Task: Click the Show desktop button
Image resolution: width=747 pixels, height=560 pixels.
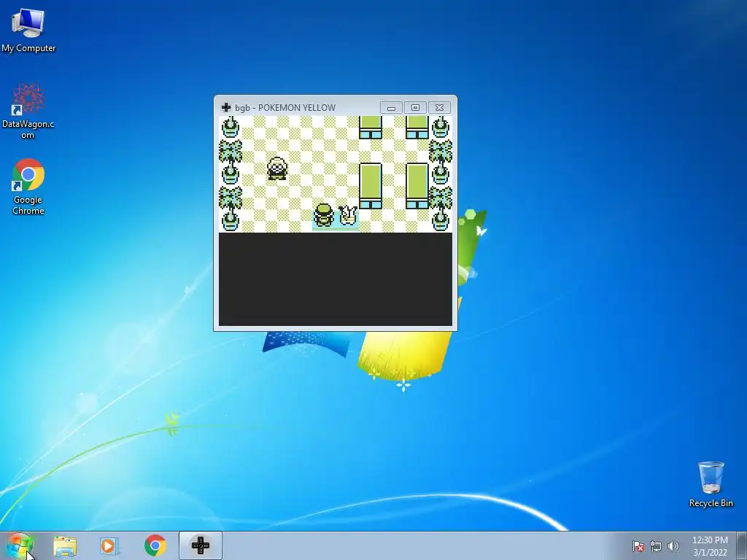Action: (x=741, y=545)
